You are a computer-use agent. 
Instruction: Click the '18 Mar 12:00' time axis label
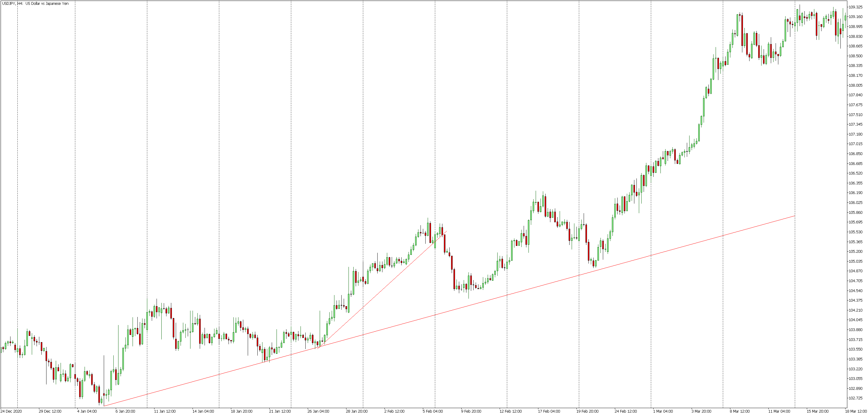[x=856, y=411]
